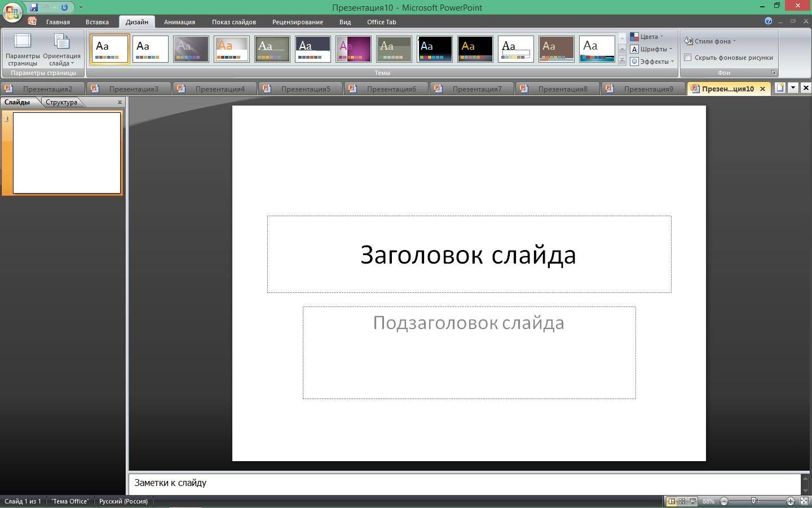Expand the themes gallery with More arrow
Viewport: 812px width, 508px height.
point(623,61)
